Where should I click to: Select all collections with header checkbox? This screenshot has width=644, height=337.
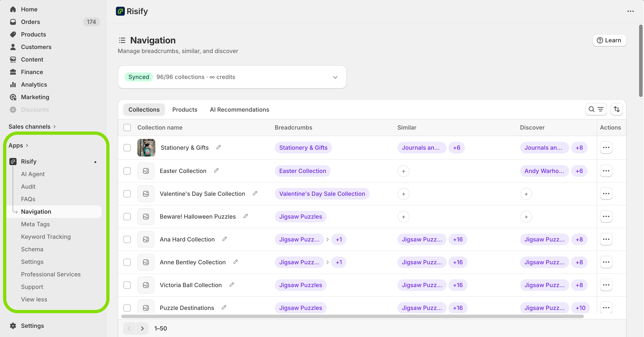tap(127, 128)
